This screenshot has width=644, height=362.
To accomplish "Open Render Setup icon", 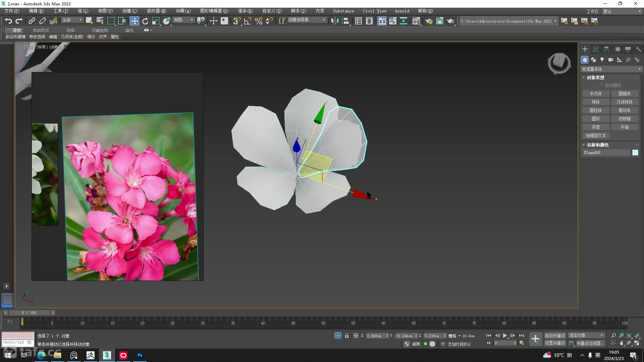I will (x=429, y=21).
